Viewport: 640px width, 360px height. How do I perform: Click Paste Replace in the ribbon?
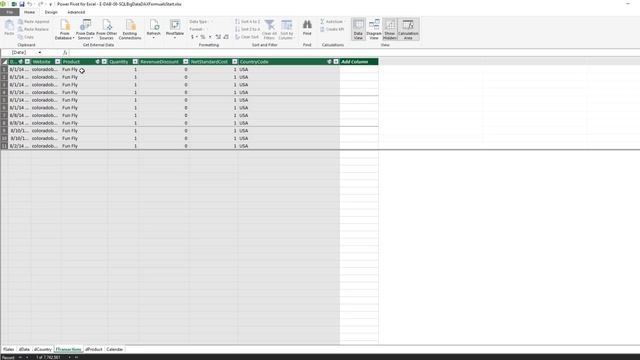[33, 29]
